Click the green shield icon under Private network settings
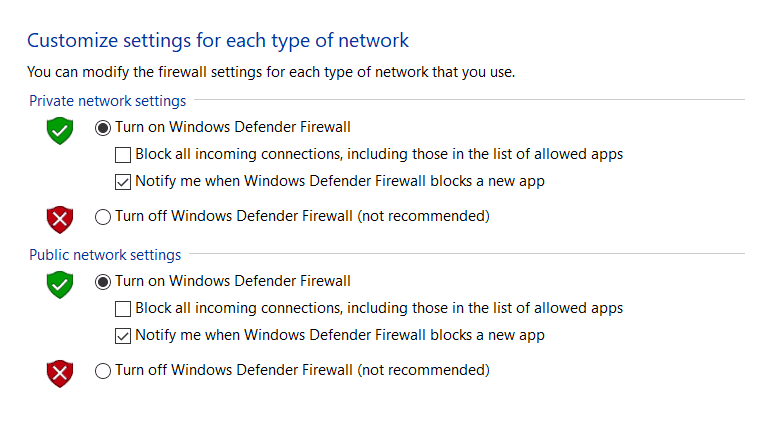This screenshot has width=777, height=423. 59,131
